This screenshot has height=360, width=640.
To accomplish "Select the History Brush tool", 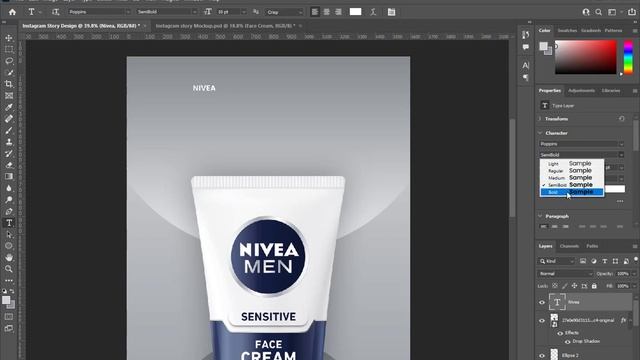I will pyautogui.click(x=9, y=153).
